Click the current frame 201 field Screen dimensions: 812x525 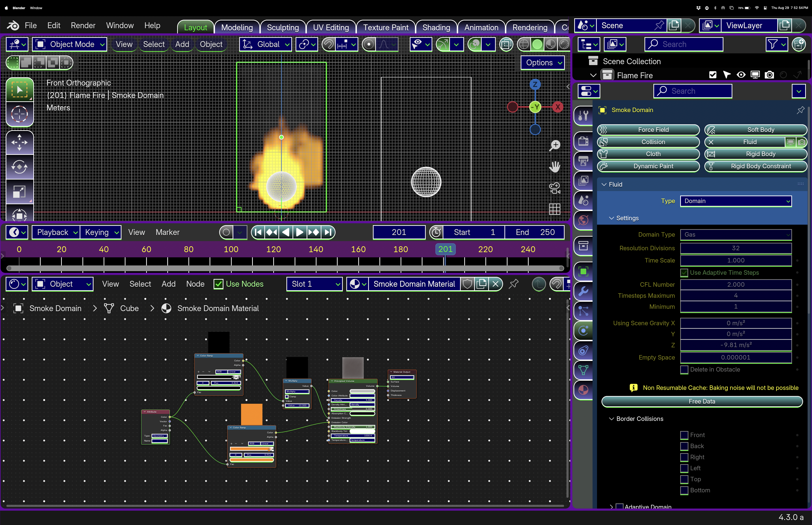coord(399,232)
